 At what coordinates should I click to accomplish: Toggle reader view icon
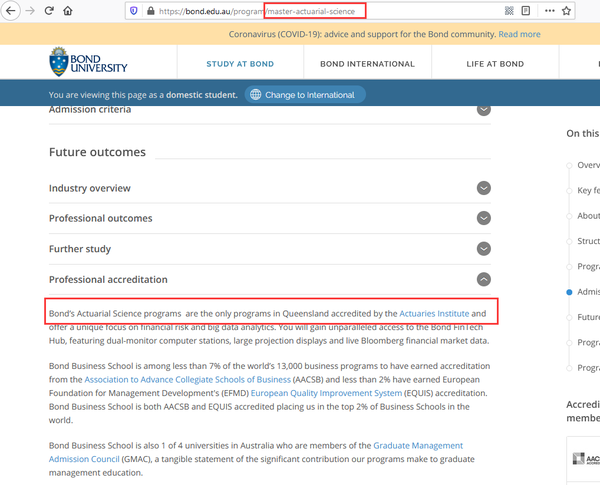(x=526, y=11)
